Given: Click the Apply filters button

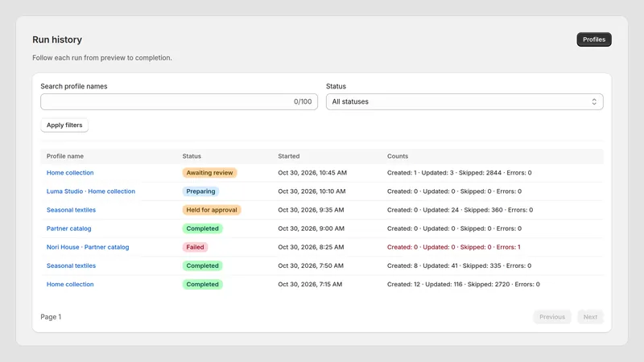Looking at the screenshot, I should pyautogui.click(x=64, y=125).
